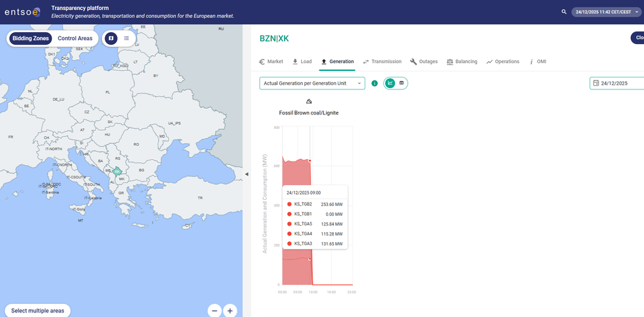Click the search magnifier icon in header
The height and width of the screenshot is (317, 644).
(x=564, y=12)
